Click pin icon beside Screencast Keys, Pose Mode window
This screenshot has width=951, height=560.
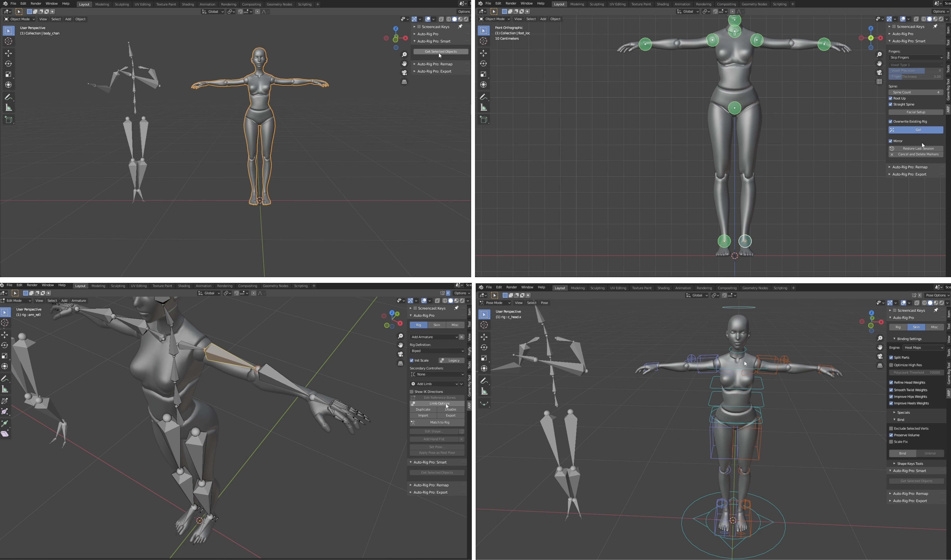tap(936, 310)
